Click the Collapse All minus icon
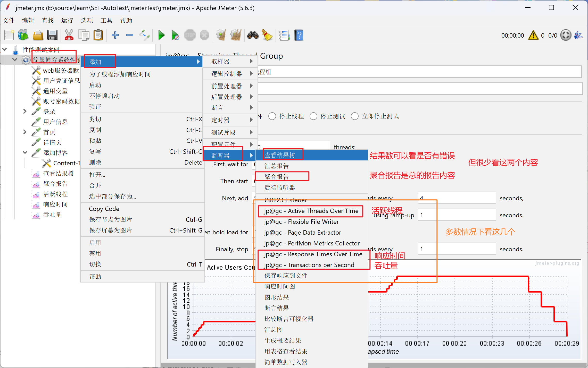 point(130,35)
